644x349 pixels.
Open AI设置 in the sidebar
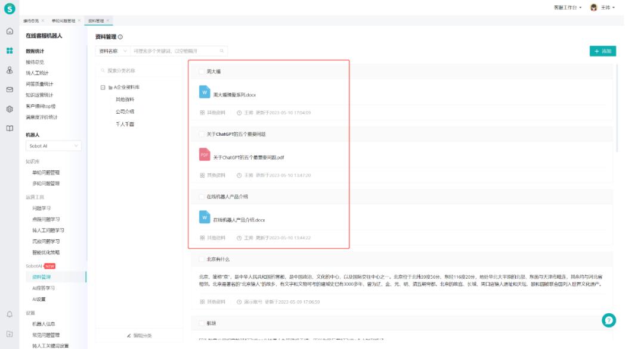[x=39, y=300]
